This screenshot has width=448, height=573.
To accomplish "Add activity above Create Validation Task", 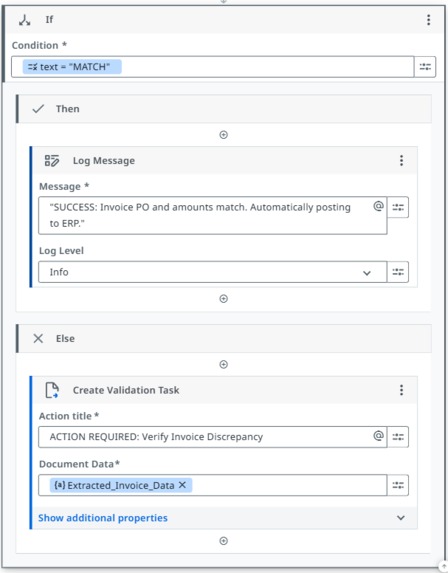I will [224, 364].
